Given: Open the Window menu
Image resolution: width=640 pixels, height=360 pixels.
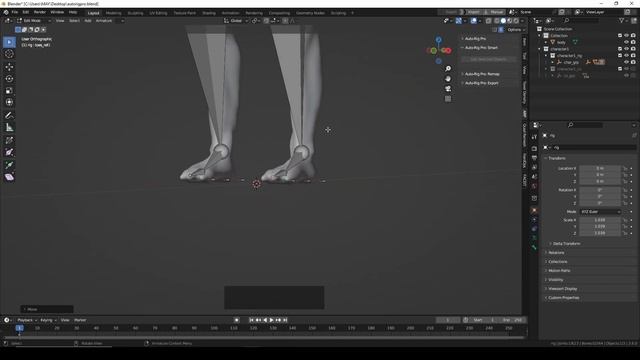Looking at the screenshot, I should (x=57, y=12).
